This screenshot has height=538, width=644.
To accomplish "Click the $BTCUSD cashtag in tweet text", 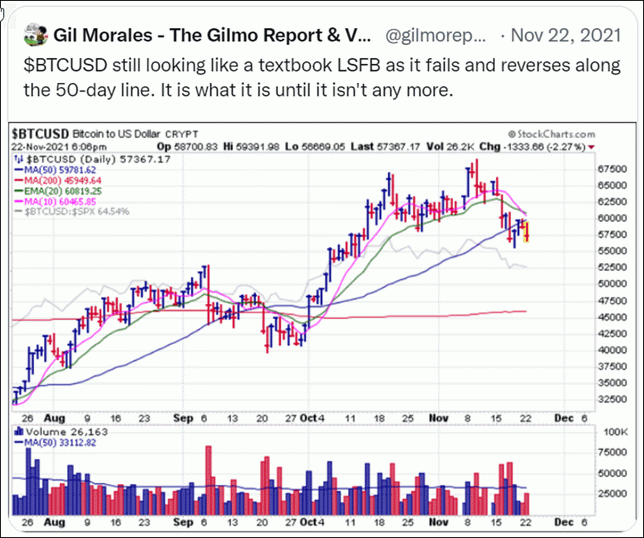I will [x=65, y=66].
